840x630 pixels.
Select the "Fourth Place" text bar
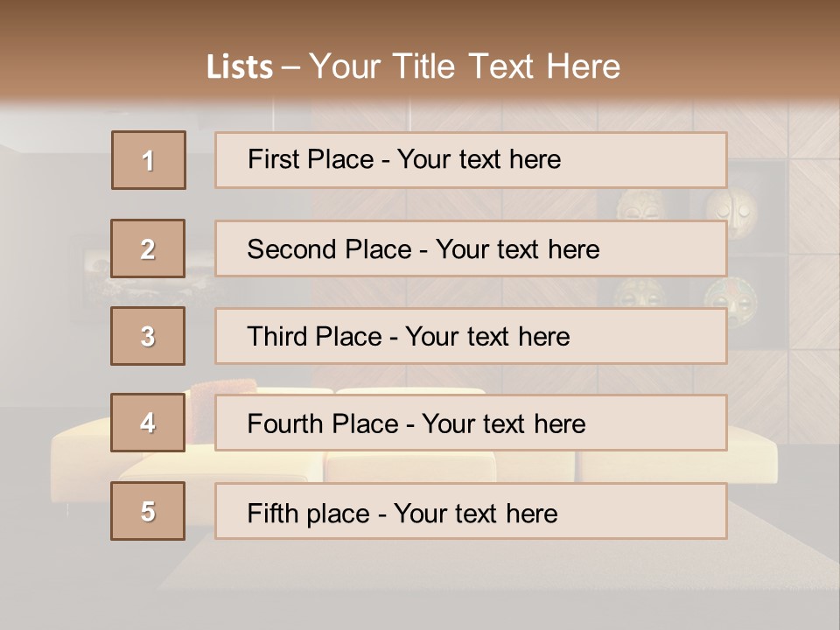pos(471,423)
